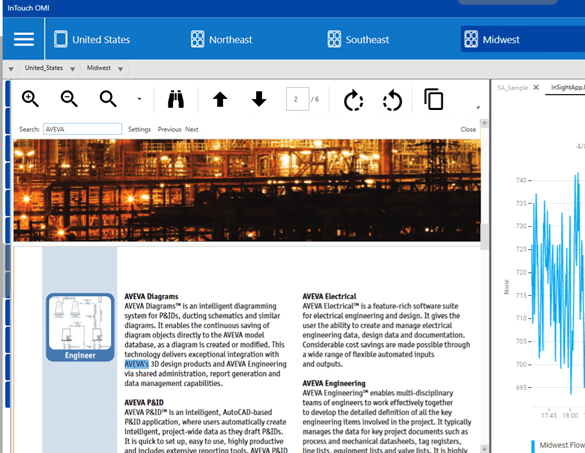Expand the United_States breadcrumb dropdown
585x453 pixels.
(72, 69)
